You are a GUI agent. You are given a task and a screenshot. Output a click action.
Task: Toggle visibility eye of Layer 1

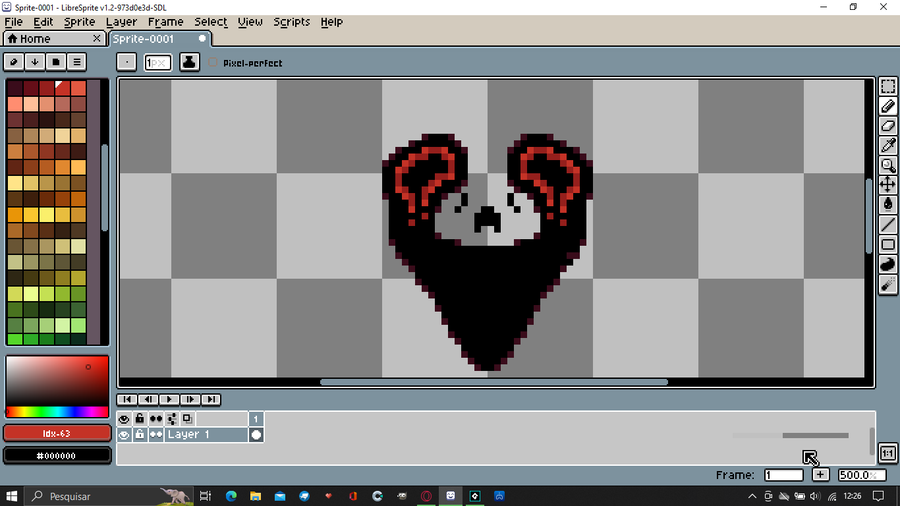click(124, 435)
